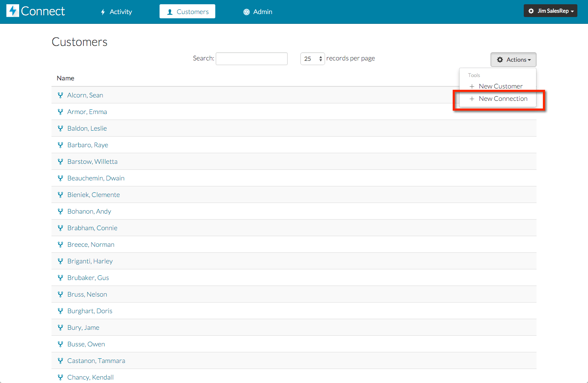This screenshot has height=383, width=588.
Task: Open customer Bohanon, Andy
Action: coord(89,212)
